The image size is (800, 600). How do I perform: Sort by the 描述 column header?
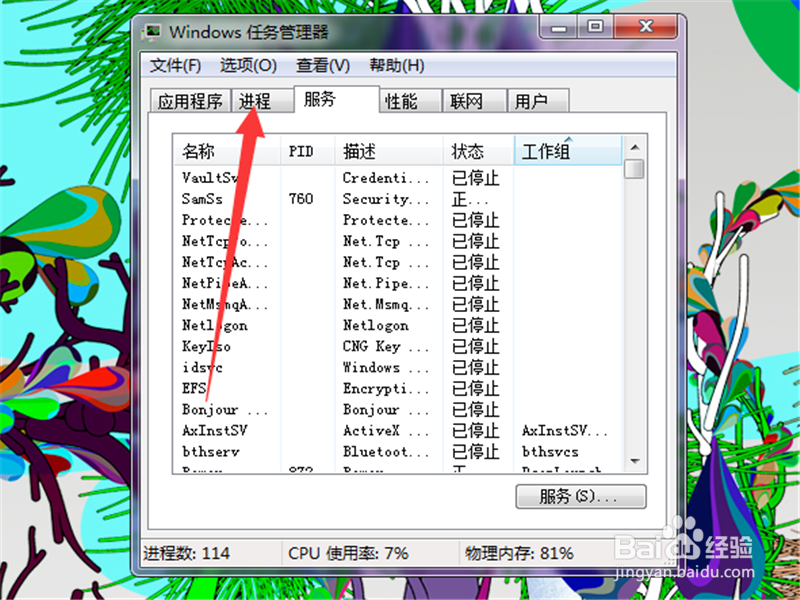(x=389, y=151)
